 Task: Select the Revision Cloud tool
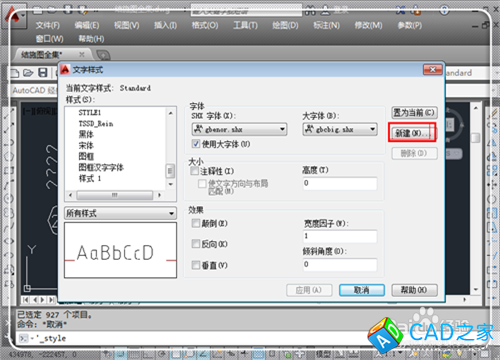(9, 213)
